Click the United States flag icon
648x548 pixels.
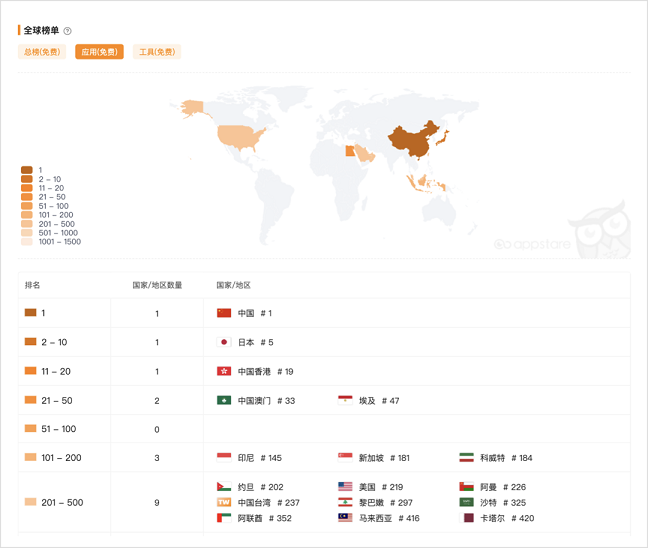pyautogui.click(x=345, y=486)
